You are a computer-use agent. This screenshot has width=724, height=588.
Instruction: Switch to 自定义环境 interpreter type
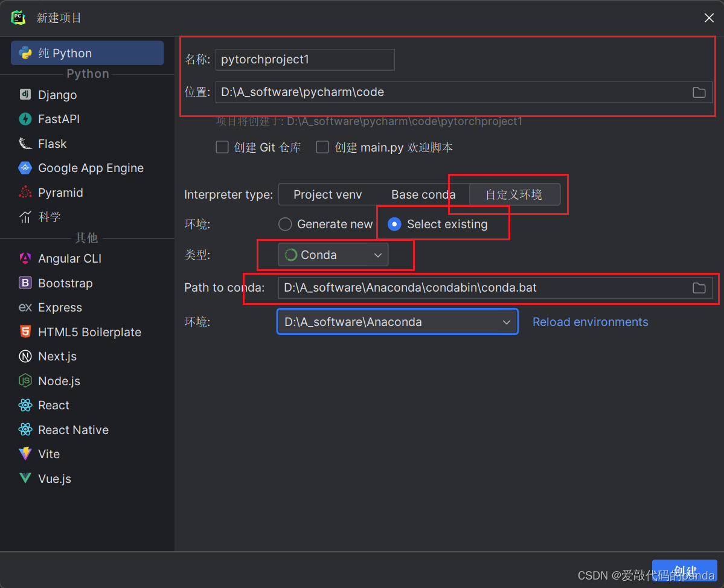click(515, 194)
